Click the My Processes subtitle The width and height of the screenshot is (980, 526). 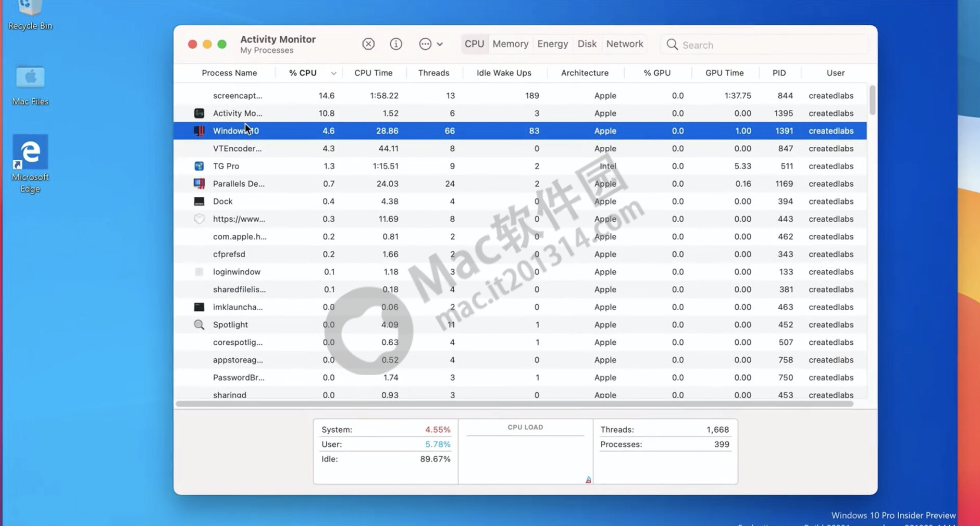(267, 51)
